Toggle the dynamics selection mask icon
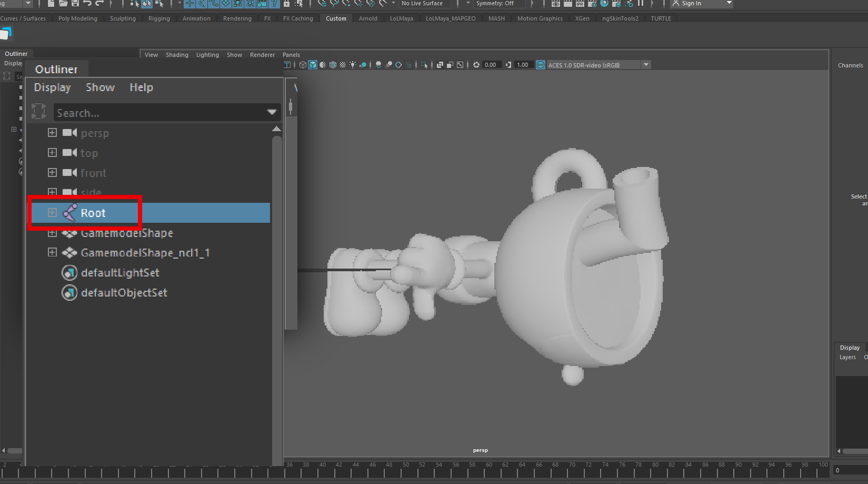This screenshot has width=868, height=484. tap(250, 4)
